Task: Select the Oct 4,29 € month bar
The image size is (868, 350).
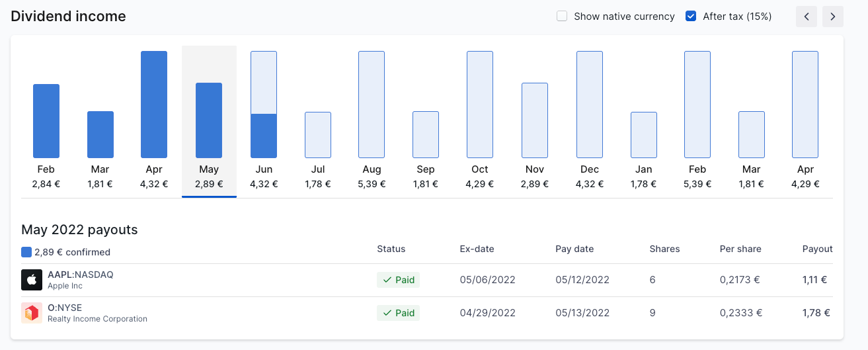Action: pyautogui.click(x=480, y=105)
